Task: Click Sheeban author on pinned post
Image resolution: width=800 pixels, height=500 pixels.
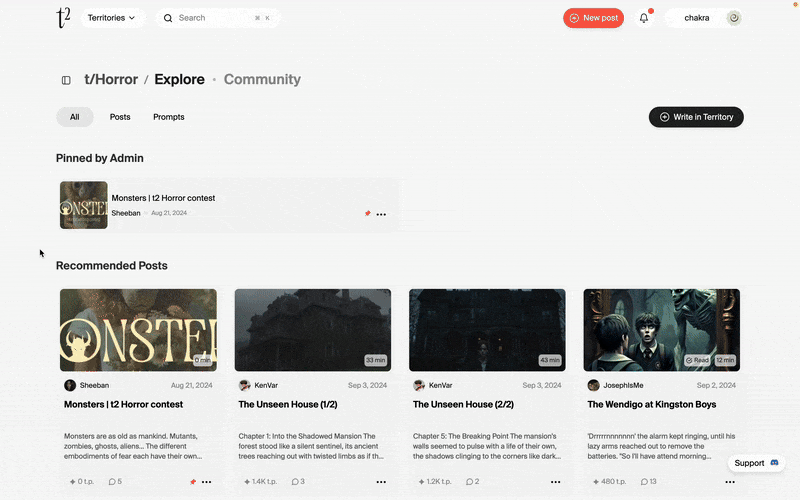Action: (x=126, y=213)
